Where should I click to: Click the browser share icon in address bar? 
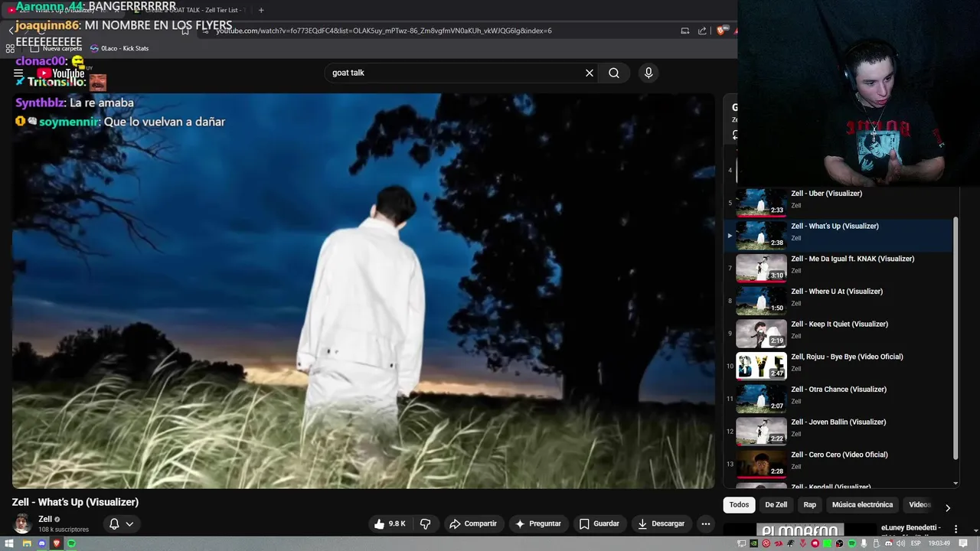point(702,31)
